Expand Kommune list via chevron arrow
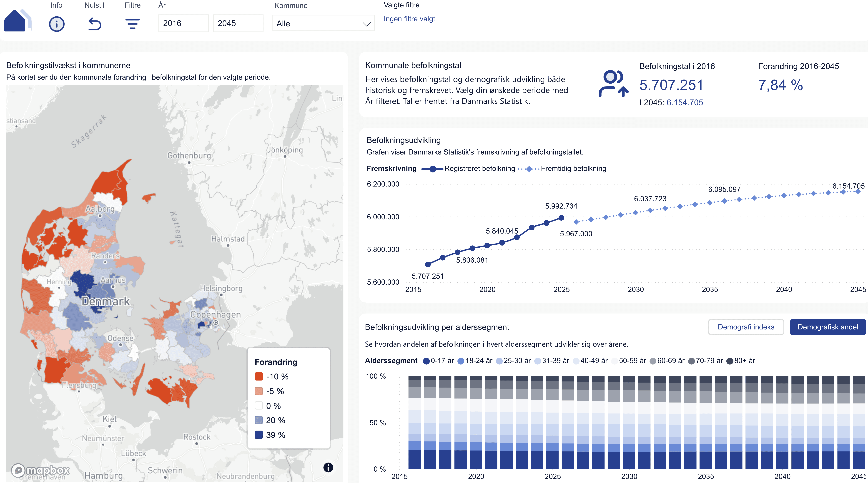 pos(366,24)
